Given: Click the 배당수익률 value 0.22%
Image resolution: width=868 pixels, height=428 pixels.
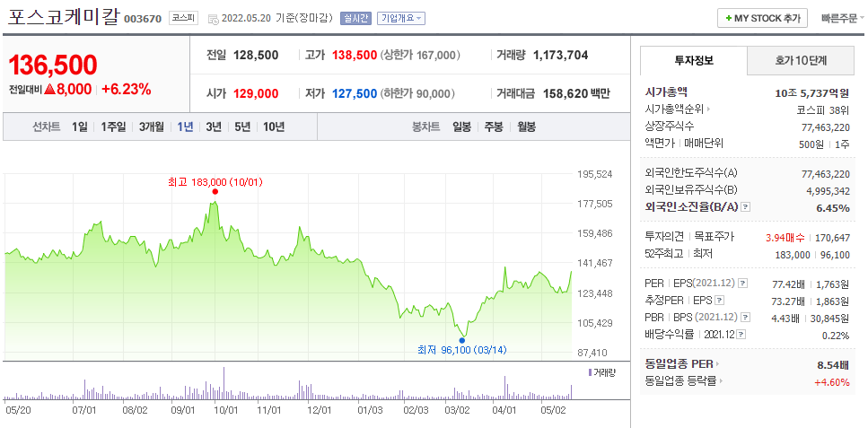Looking at the screenshot, I should (836, 336).
